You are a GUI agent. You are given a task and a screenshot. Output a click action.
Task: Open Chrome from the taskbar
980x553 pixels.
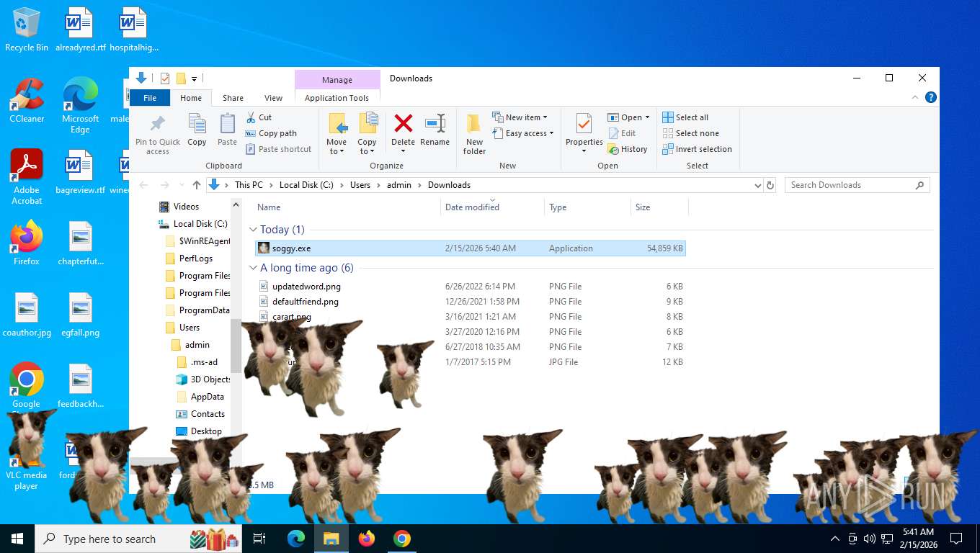click(x=402, y=539)
